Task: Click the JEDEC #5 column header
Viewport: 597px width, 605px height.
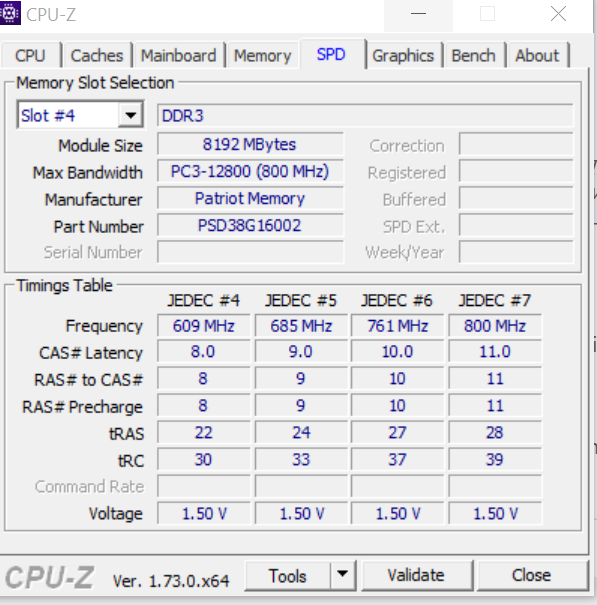Action: [301, 300]
